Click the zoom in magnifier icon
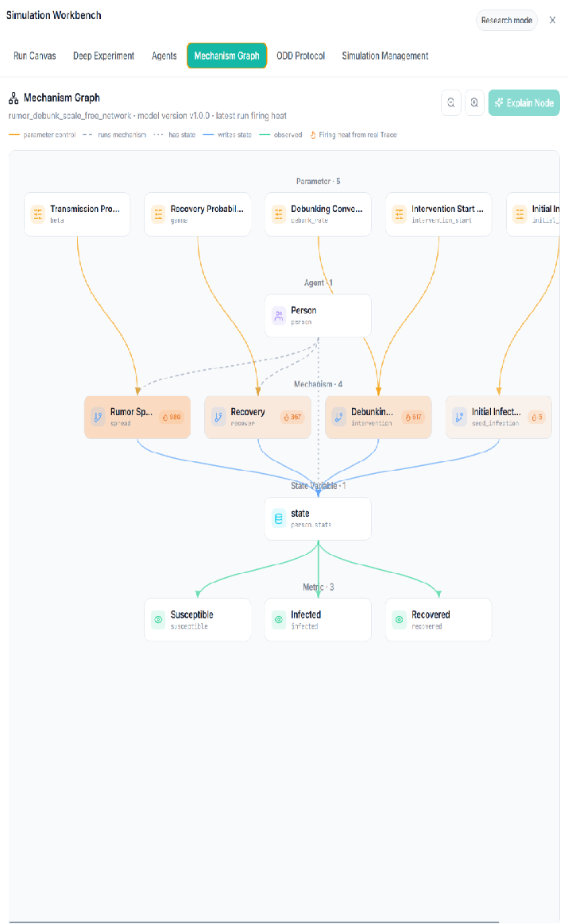The width and height of the screenshot is (568, 924). pyautogui.click(x=474, y=102)
